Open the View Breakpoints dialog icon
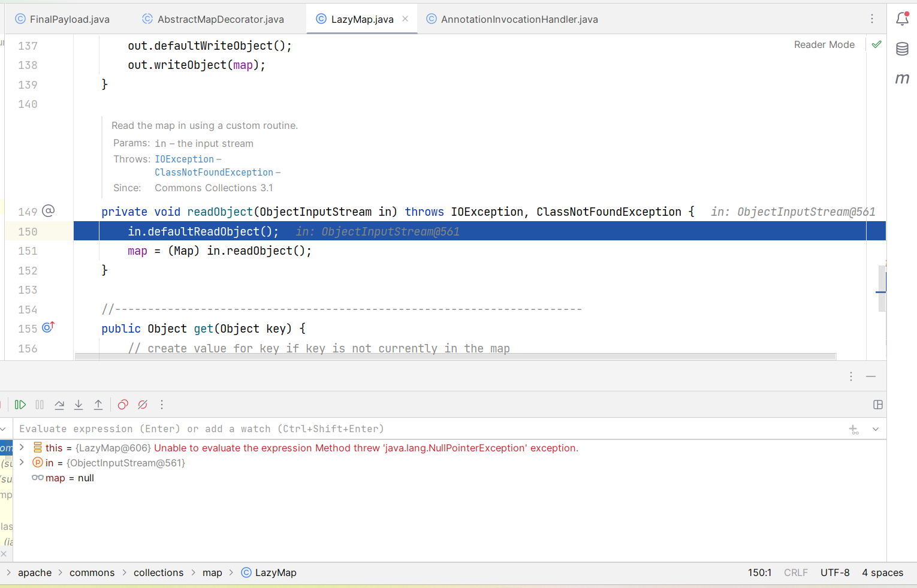This screenshot has width=917, height=588. (x=123, y=405)
